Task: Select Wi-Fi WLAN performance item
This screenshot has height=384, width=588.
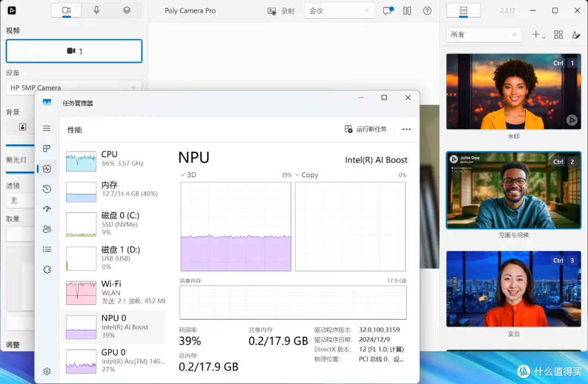Action: pos(114,292)
